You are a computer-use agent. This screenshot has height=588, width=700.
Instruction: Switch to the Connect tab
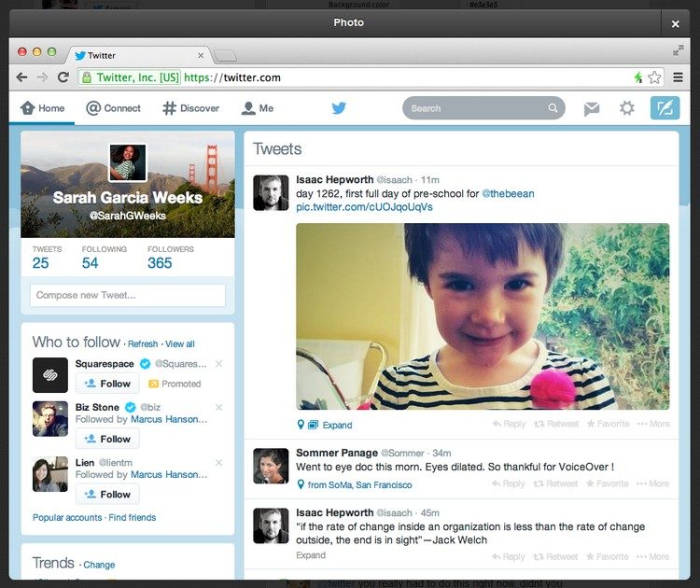click(113, 108)
